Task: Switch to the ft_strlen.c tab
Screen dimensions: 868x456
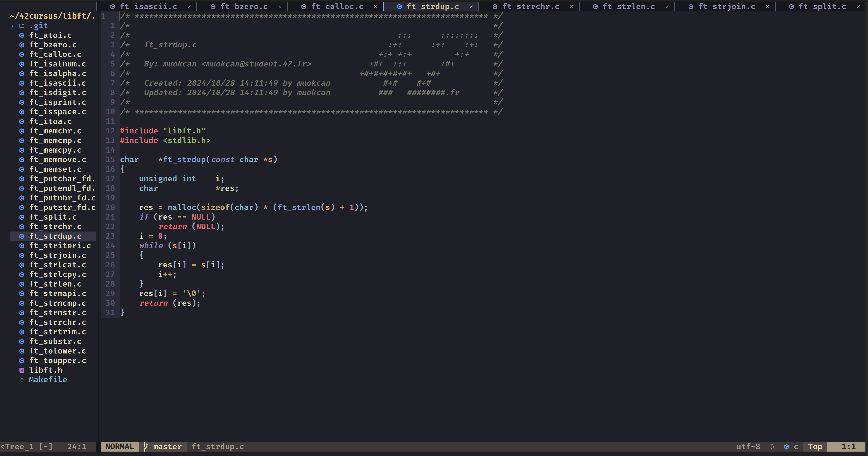Action: [629, 6]
